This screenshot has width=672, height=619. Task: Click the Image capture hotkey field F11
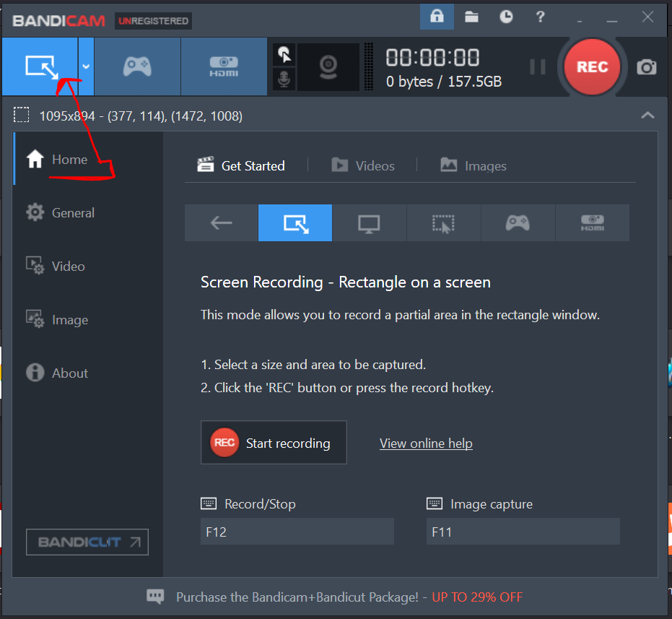coord(523,532)
